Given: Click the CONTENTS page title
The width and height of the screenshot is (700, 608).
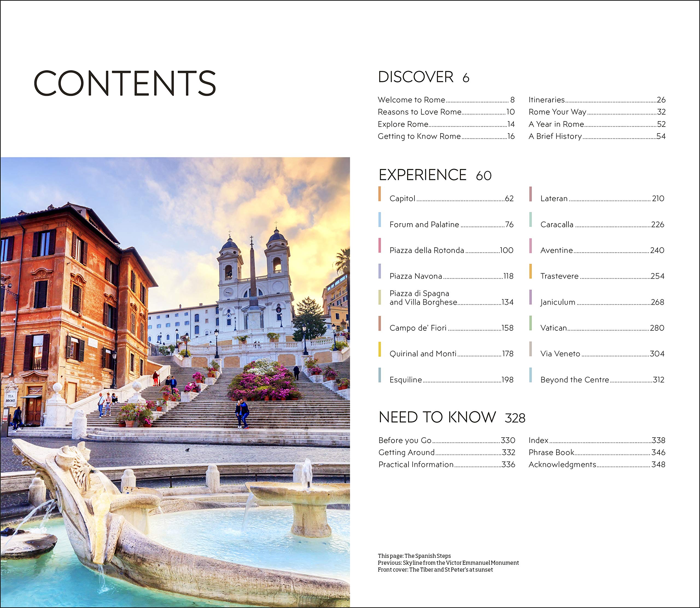Looking at the screenshot, I should (124, 83).
